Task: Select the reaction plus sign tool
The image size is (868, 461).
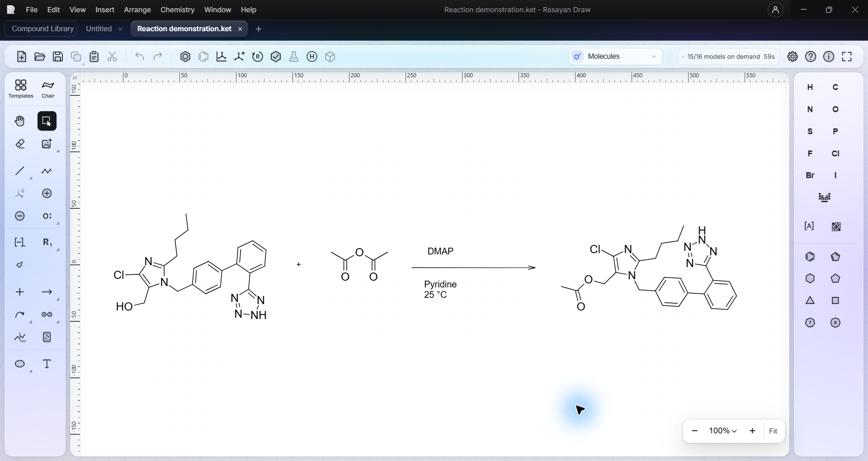Action: tap(20, 292)
